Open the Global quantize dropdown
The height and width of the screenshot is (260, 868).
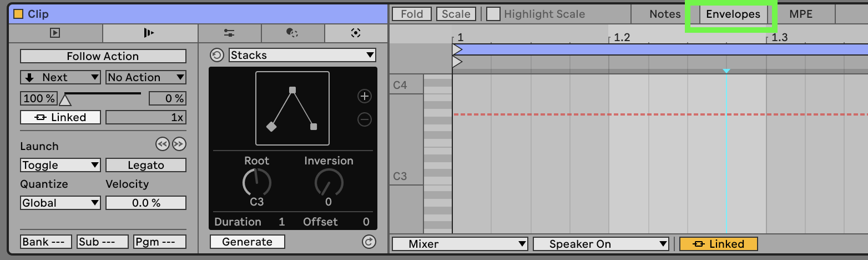point(60,203)
